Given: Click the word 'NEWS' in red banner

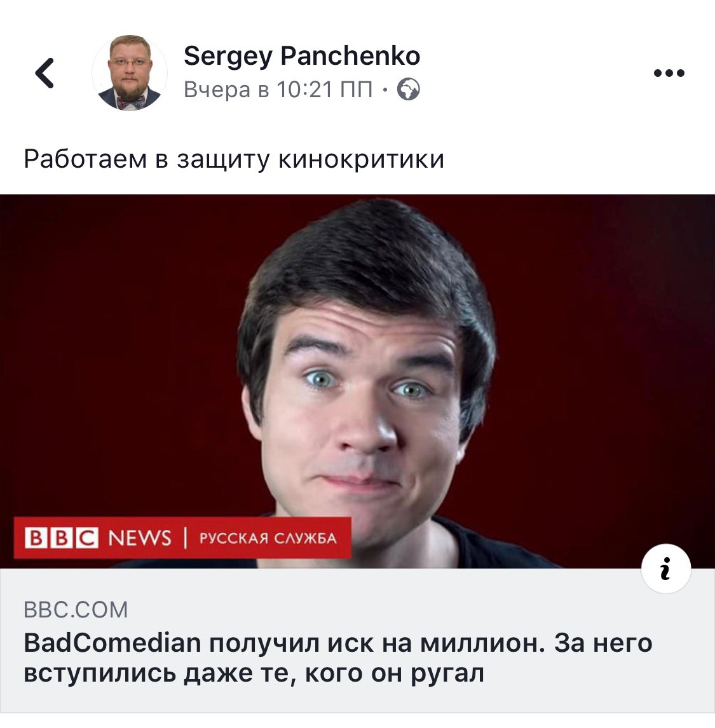Looking at the screenshot, I should 140,538.
